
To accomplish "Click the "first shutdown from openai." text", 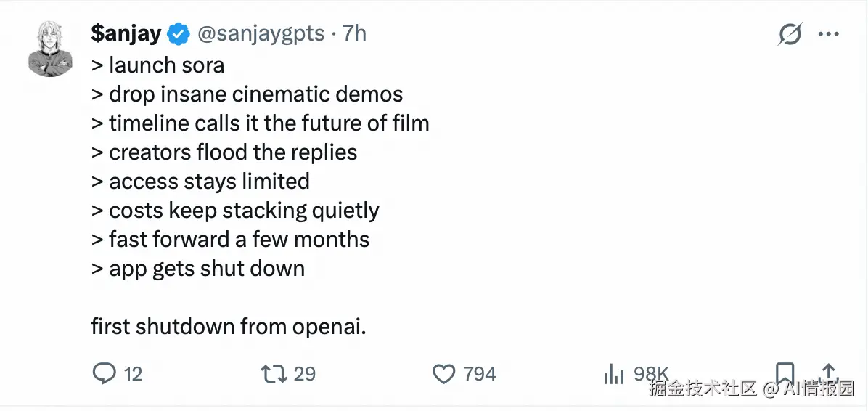I will [229, 327].
